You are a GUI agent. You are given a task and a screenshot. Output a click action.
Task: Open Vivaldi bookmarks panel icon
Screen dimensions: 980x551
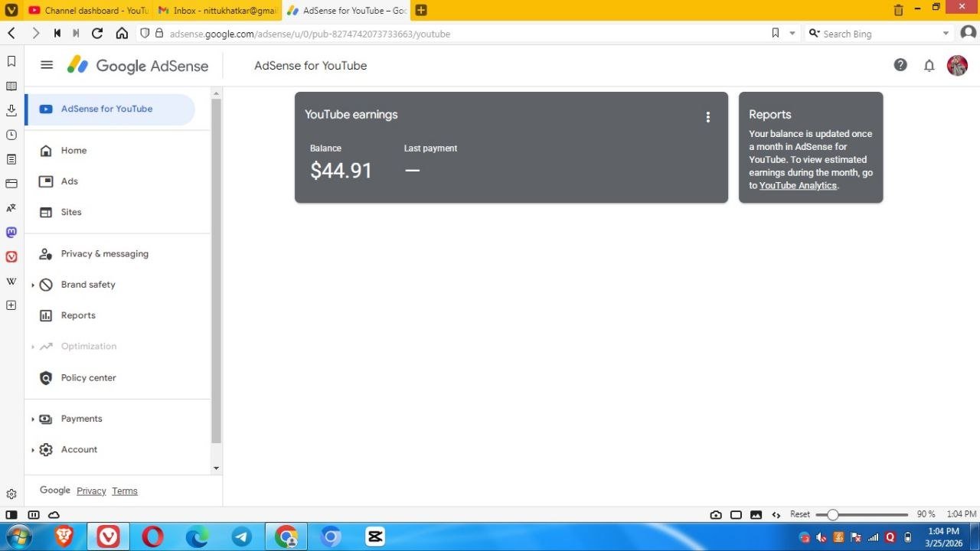point(11,61)
